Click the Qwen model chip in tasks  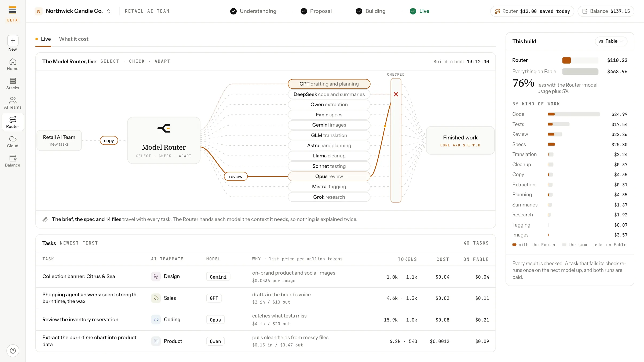click(215, 341)
